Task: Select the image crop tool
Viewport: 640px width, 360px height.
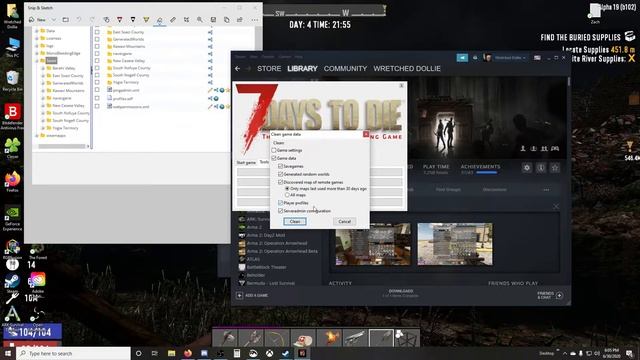Action: [187, 20]
